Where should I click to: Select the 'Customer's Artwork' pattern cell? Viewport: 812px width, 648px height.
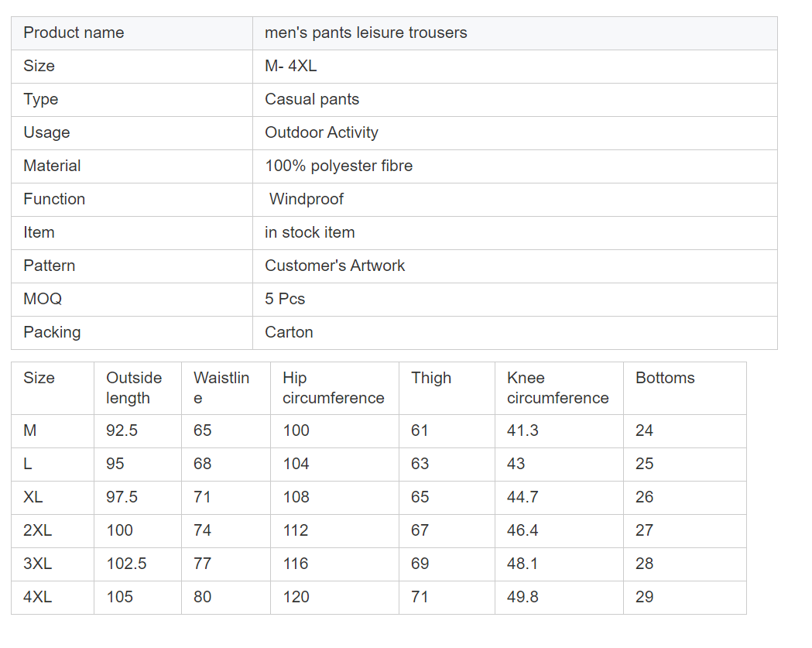coord(334,266)
